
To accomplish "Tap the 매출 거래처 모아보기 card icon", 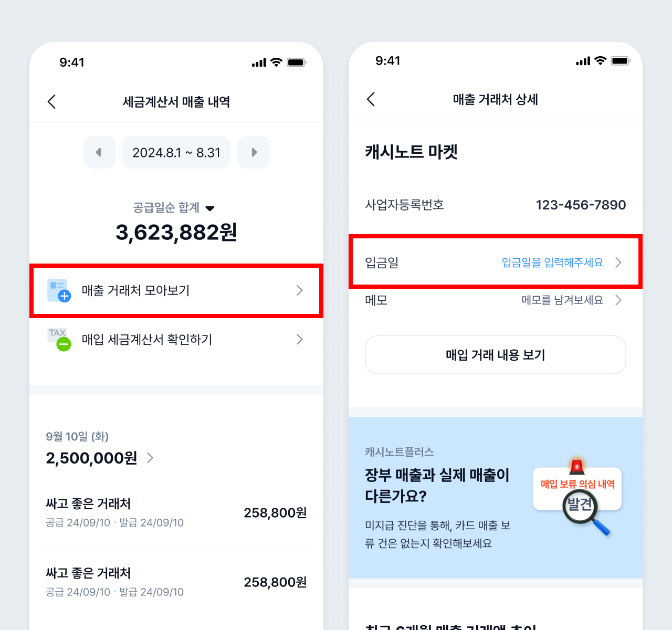I will [x=59, y=290].
